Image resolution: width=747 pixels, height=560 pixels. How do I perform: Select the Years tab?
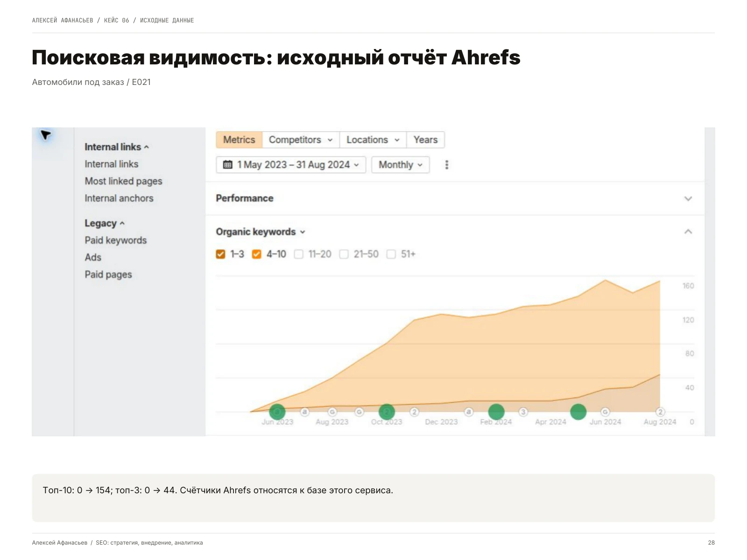pos(425,140)
